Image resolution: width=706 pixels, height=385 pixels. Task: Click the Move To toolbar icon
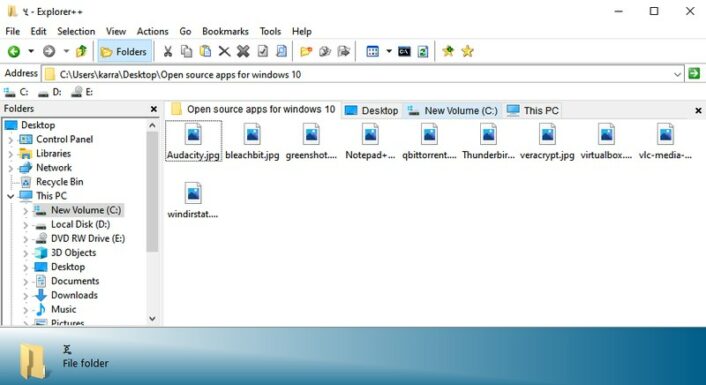coord(344,51)
